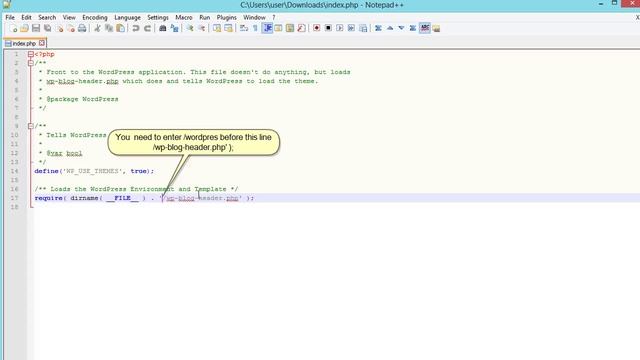Collapse the comment fold block at line 9
Viewport: 640px width, 360px height.
31,126
